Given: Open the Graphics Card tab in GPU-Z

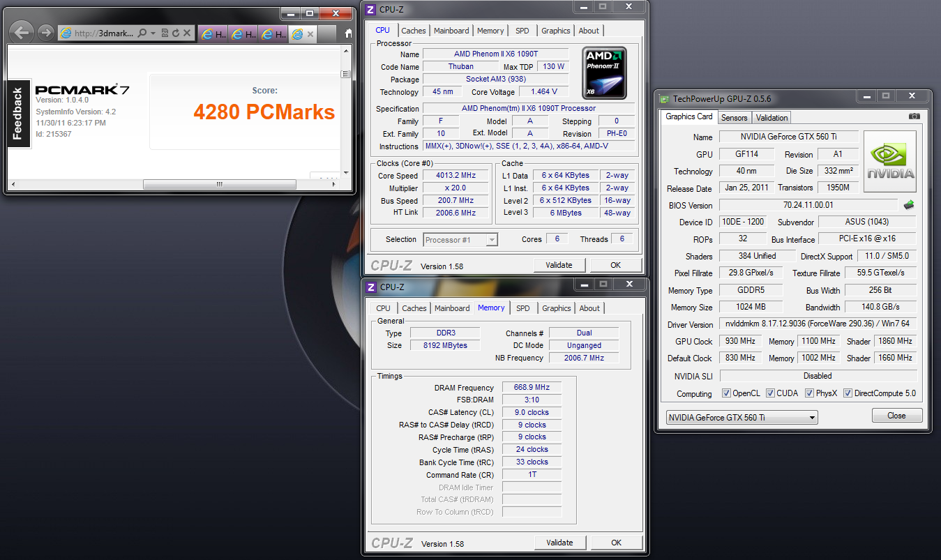Looking at the screenshot, I should coord(689,117).
